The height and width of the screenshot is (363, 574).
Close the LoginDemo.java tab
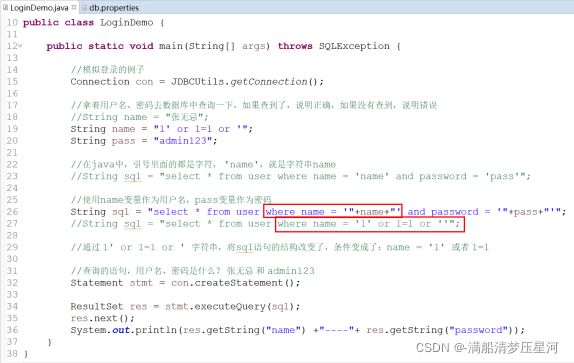click(x=74, y=7)
